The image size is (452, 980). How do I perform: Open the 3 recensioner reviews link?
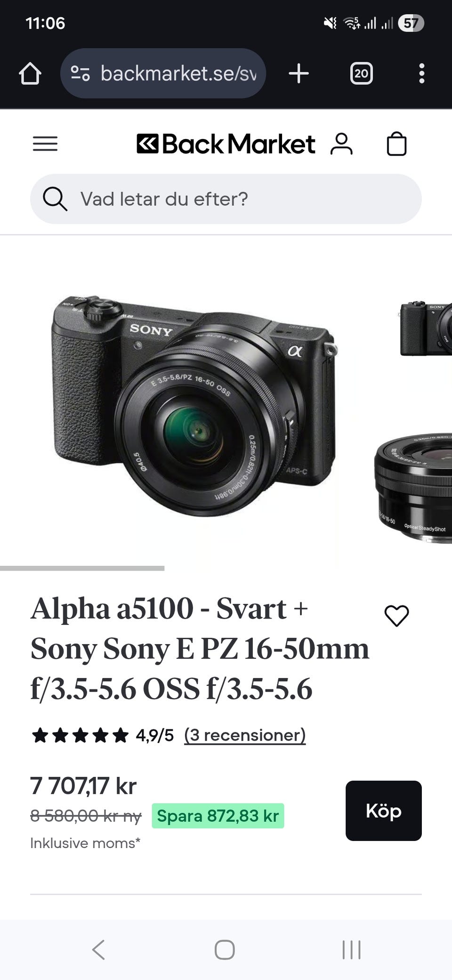coord(245,735)
